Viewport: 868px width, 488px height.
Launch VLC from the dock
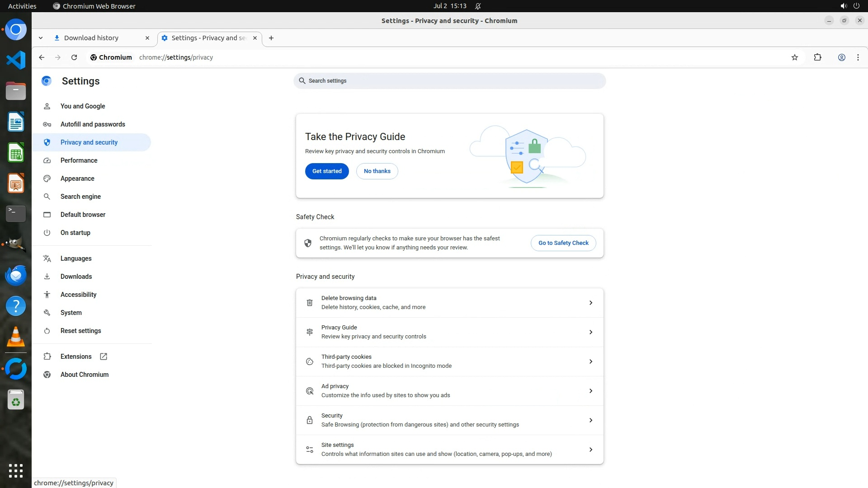(16, 337)
